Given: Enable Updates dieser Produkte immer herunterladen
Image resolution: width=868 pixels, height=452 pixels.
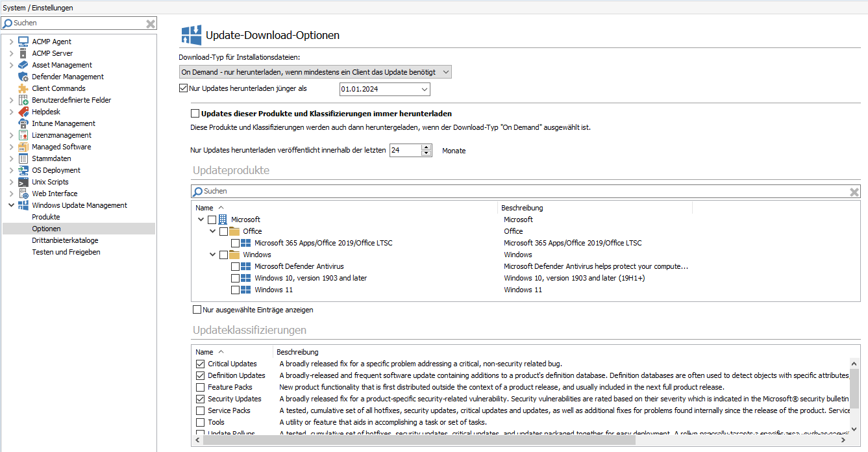Looking at the screenshot, I should [x=194, y=113].
